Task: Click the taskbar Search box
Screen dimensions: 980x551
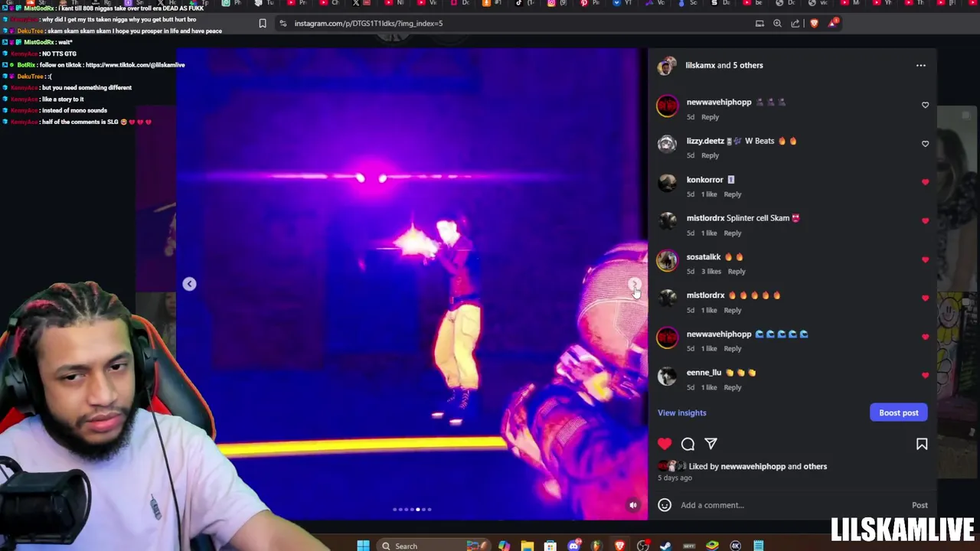Action: [433, 545]
